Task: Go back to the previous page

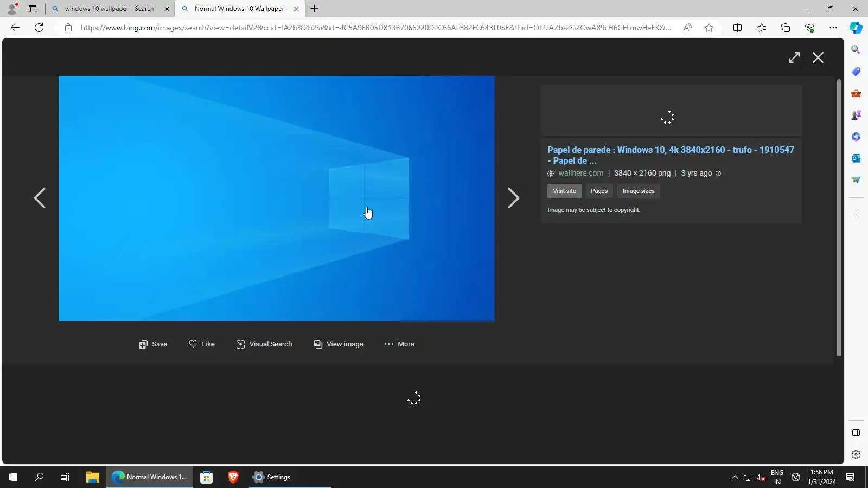Action: click(15, 28)
